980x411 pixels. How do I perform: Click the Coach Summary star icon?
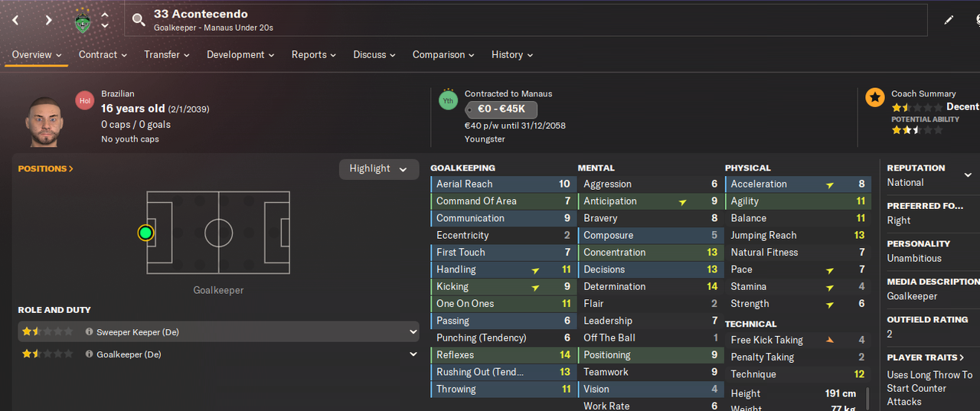(x=874, y=98)
